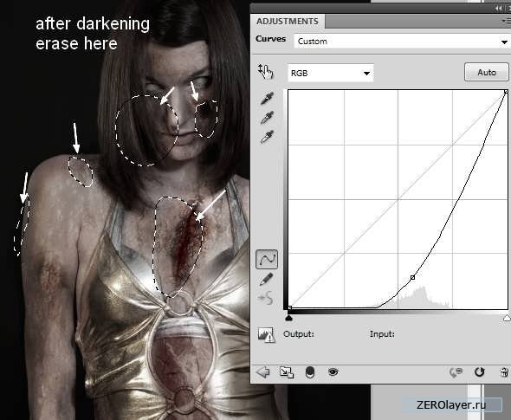
Task: Click the smooth curve values icon
Action: [266, 298]
